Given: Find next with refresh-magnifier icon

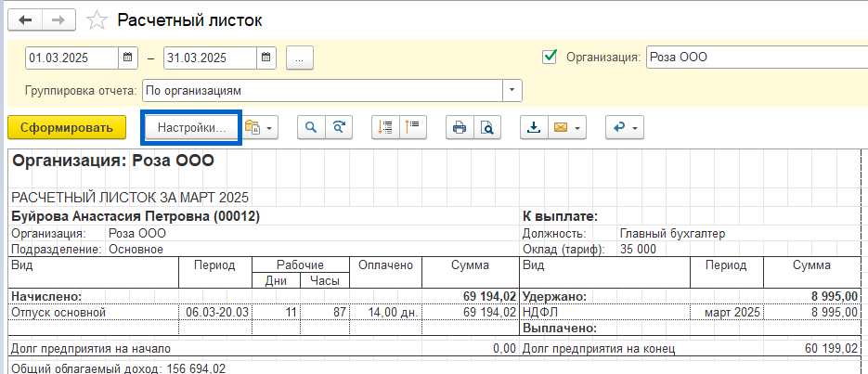Looking at the screenshot, I should tap(339, 128).
